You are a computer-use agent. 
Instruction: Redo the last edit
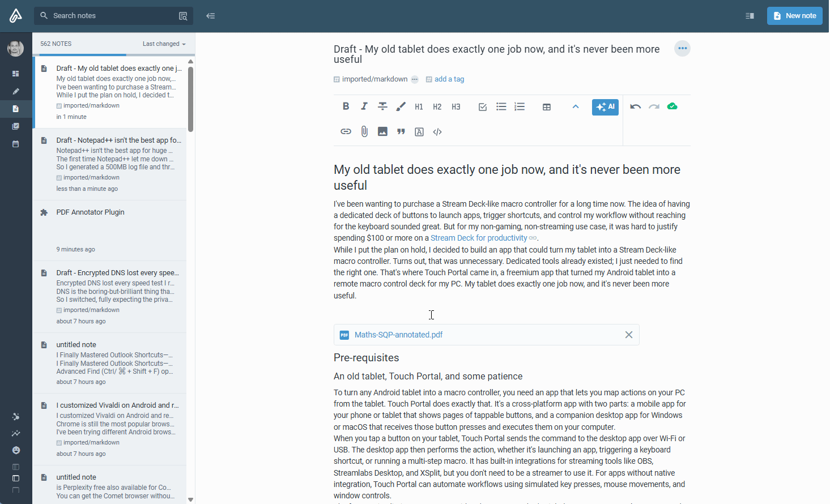click(x=654, y=106)
